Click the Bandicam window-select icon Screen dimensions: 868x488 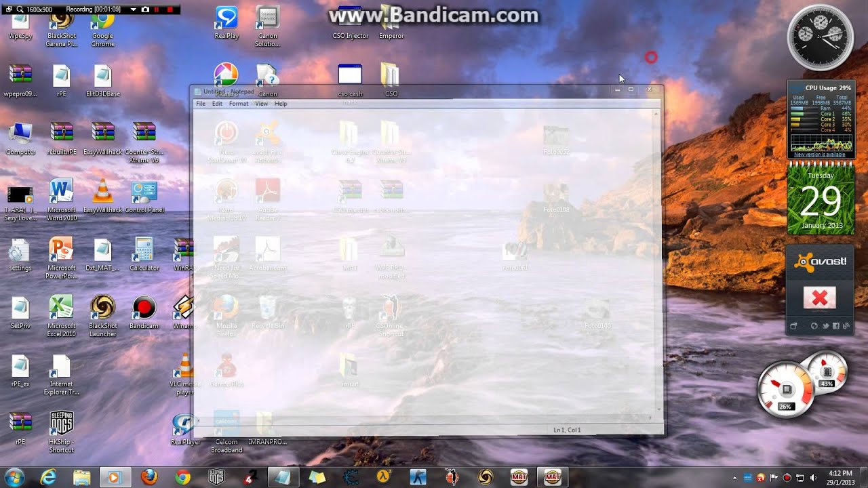click(7, 9)
